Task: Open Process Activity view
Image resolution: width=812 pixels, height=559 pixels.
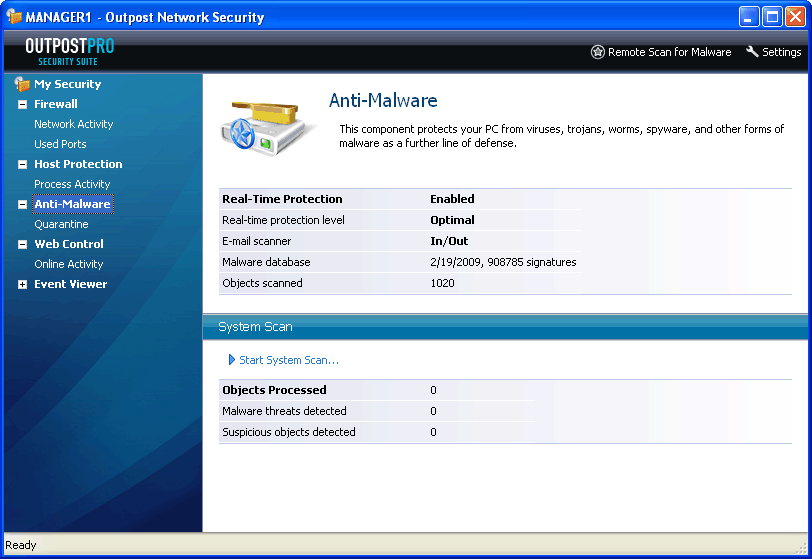Action: point(72,184)
